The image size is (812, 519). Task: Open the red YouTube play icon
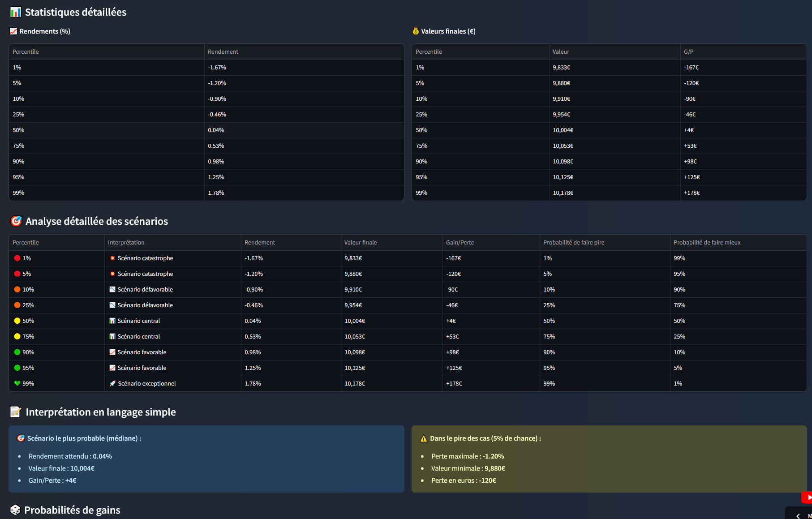click(x=807, y=498)
